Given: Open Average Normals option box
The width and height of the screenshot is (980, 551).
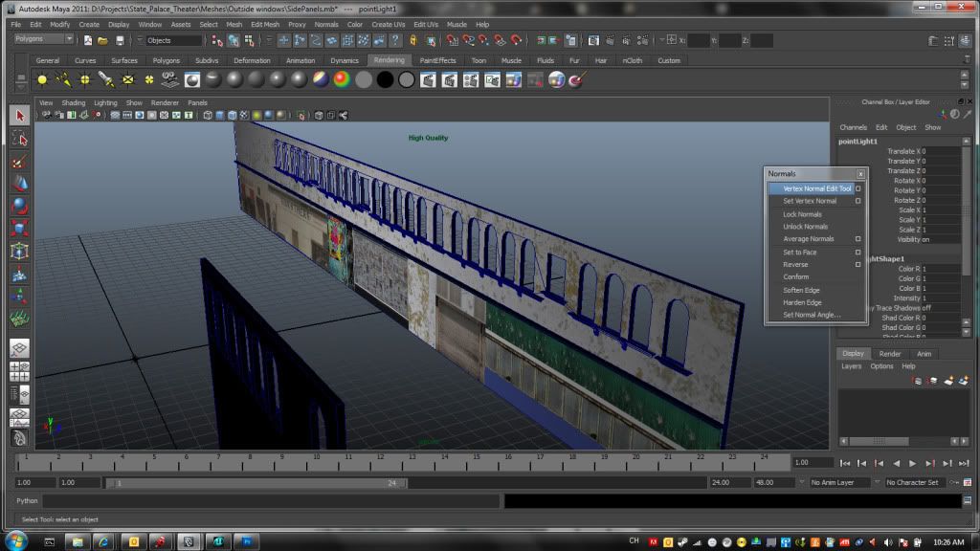Looking at the screenshot, I should tap(857, 239).
